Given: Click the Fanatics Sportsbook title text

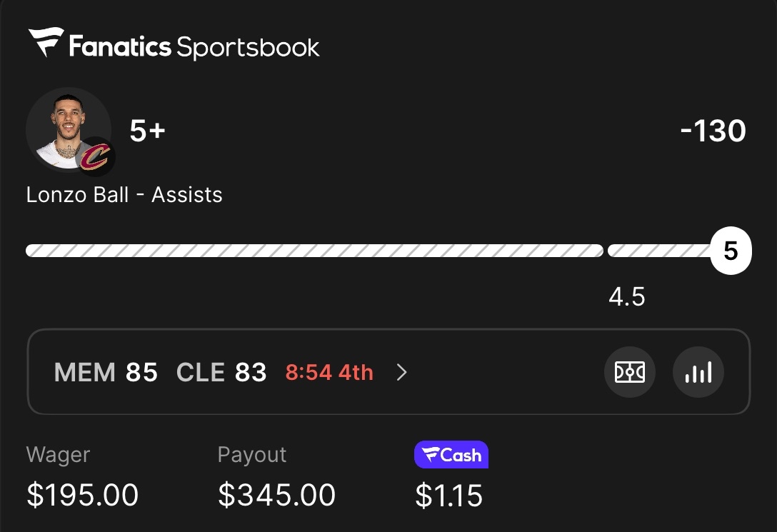Looking at the screenshot, I should click(194, 47).
